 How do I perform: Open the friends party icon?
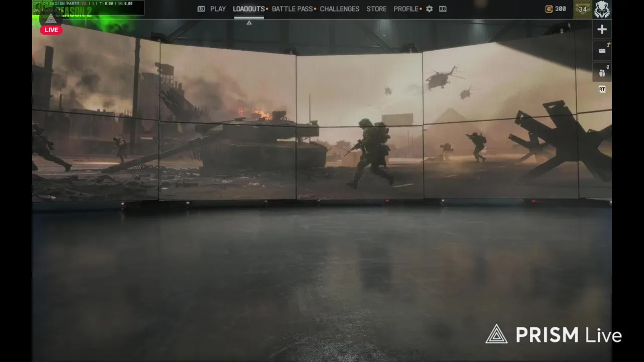[x=602, y=73]
